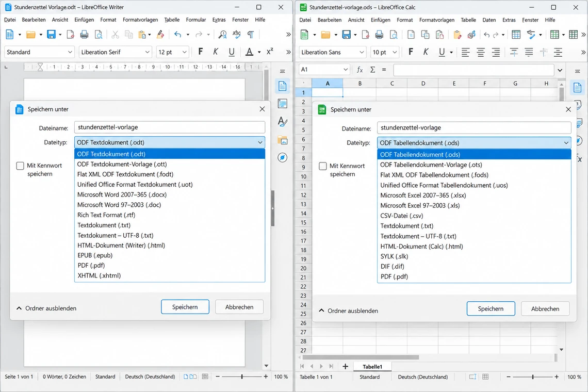The width and height of the screenshot is (588, 392).
Task: Open the Daten menu in Calc
Action: 488,20
